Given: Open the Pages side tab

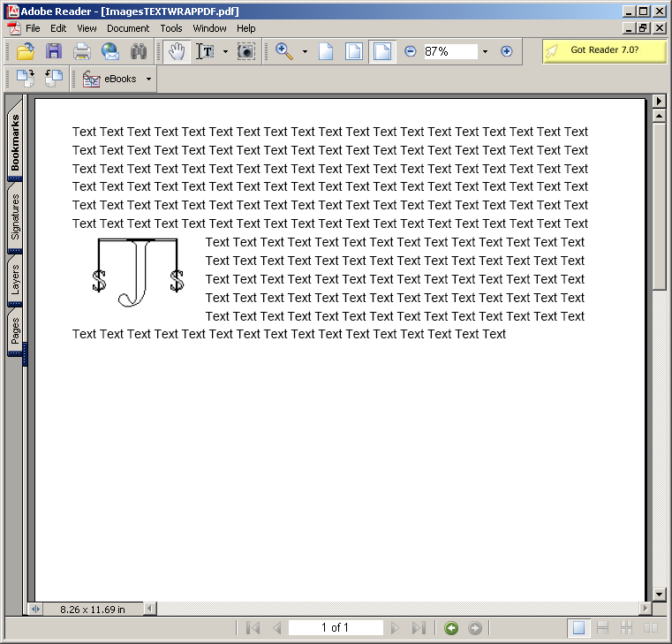Looking at the screenshot, I should 15,331.
